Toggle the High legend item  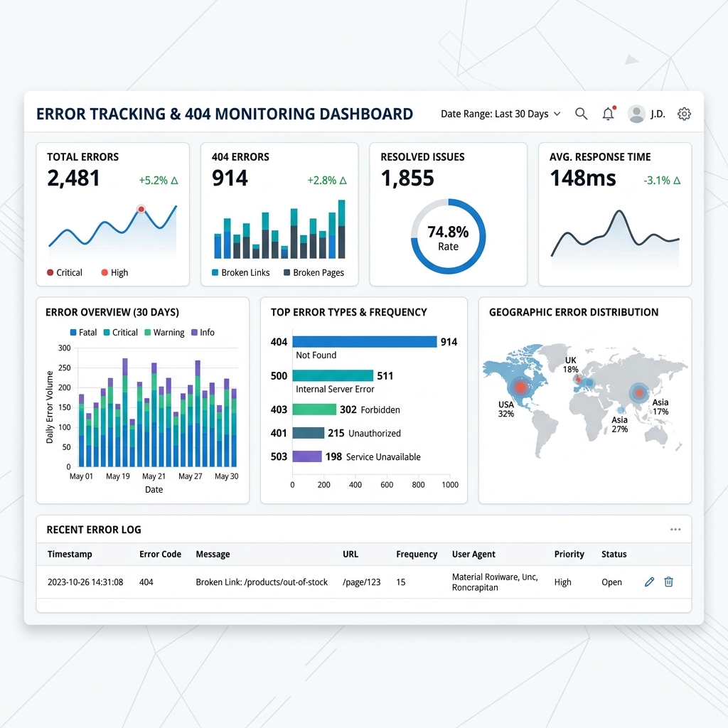114,272
